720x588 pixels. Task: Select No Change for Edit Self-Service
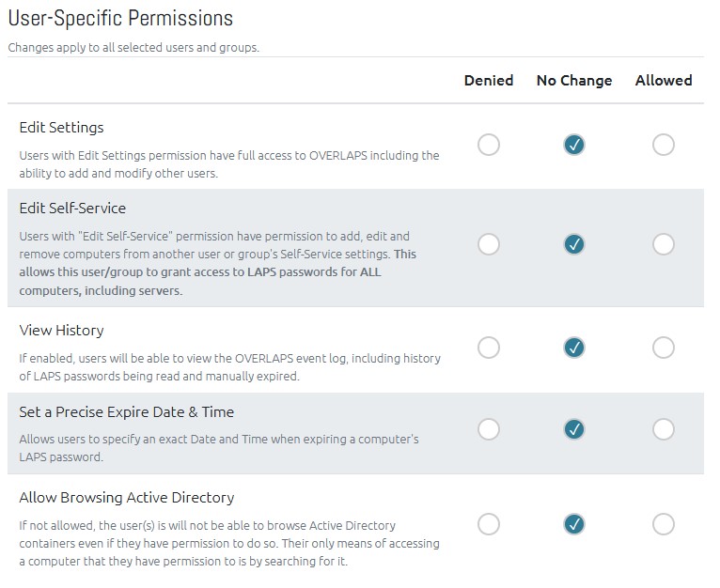click(574, 244)
